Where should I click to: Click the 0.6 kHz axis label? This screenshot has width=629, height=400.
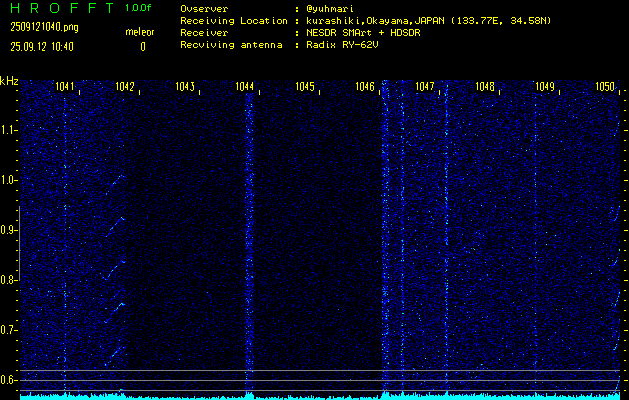click(6, 380)
